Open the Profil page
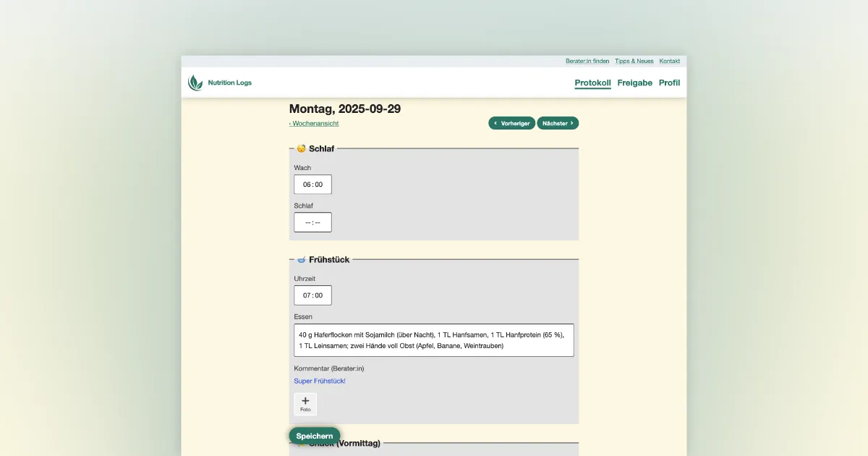Screen dimensions: 868x456 click(x=669, y=83)
